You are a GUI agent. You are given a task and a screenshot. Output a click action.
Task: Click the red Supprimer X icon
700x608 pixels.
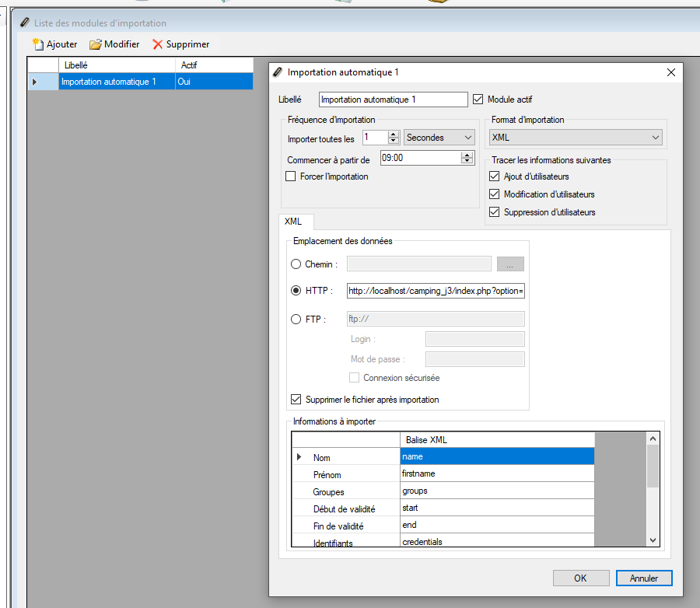point(158,44)
